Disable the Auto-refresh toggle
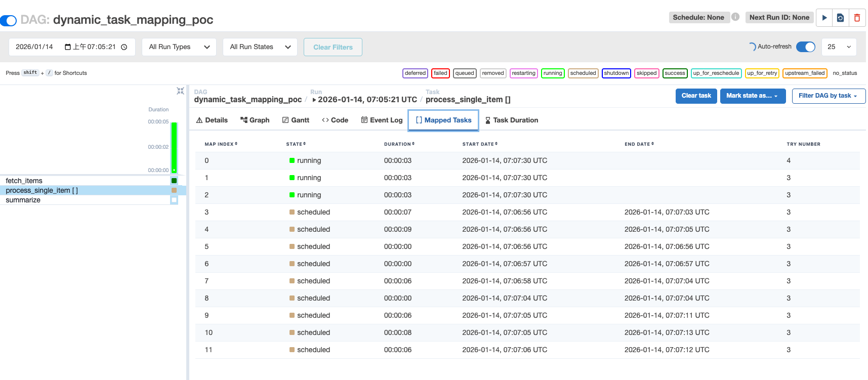This screenshot has width=868, height=380. 805,47
